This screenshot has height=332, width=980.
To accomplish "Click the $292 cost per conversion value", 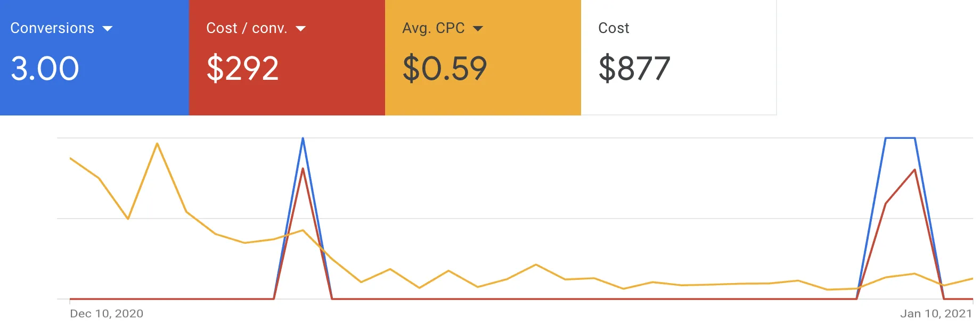I will [242, 69].
